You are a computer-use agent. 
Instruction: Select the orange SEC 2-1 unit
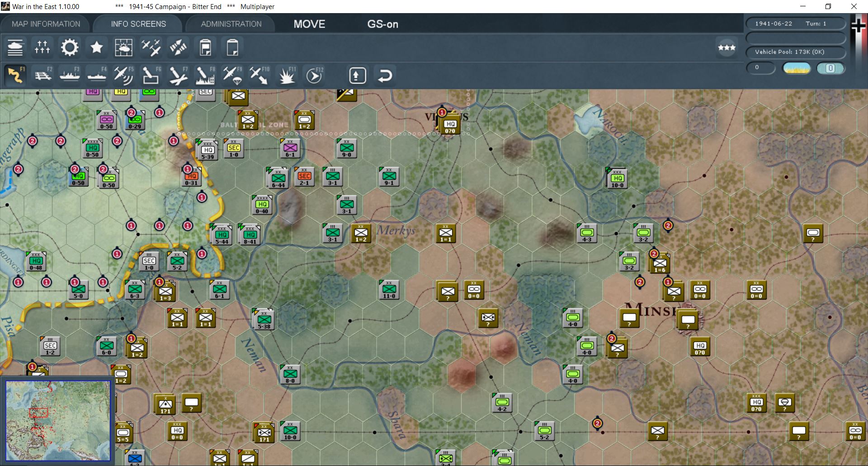point(304,176)
